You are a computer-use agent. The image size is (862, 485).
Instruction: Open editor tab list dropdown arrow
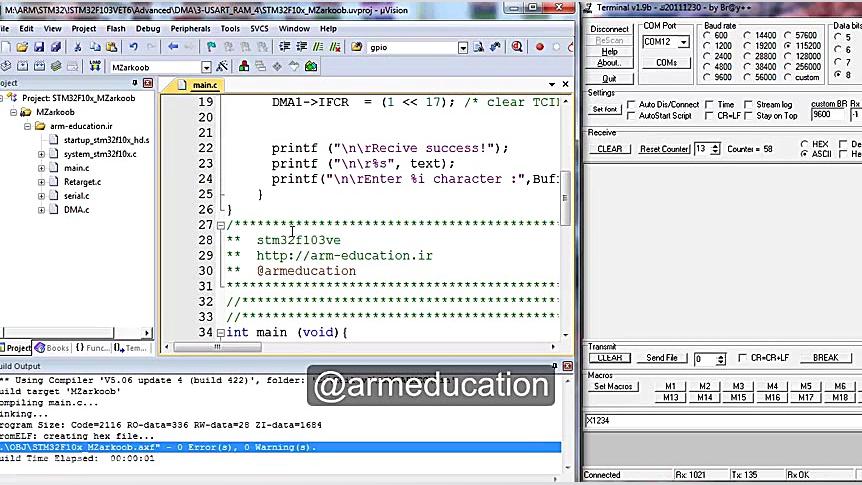click(x=551, y=84)
